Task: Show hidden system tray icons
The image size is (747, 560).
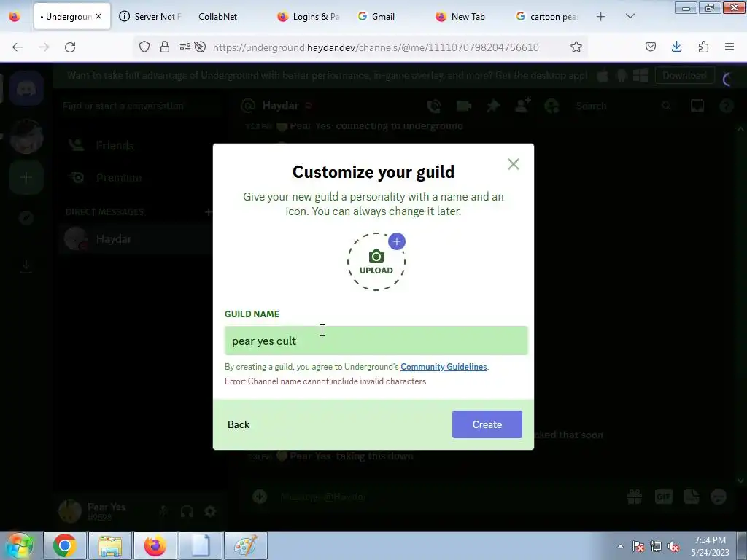Action: click(620, 546)
